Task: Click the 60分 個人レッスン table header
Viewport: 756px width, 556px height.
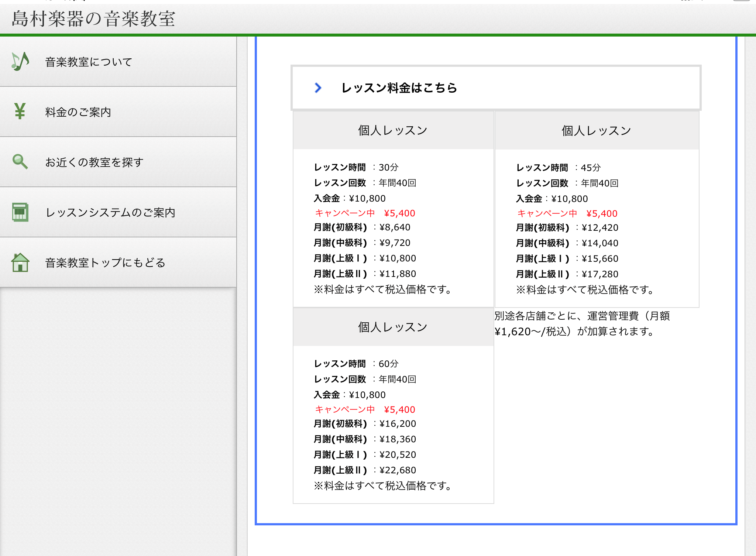Action: click(x=393, y=327)
